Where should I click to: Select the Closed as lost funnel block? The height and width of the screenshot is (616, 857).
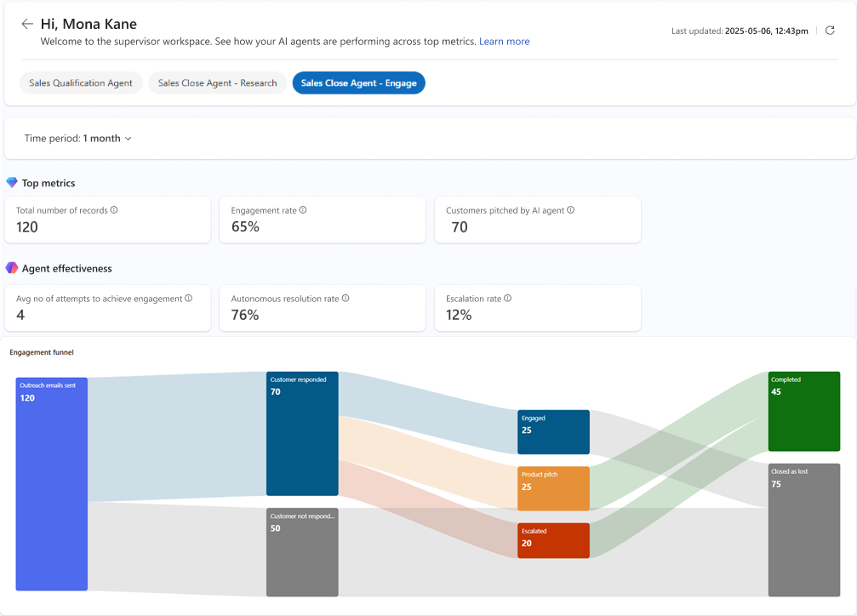803,529
